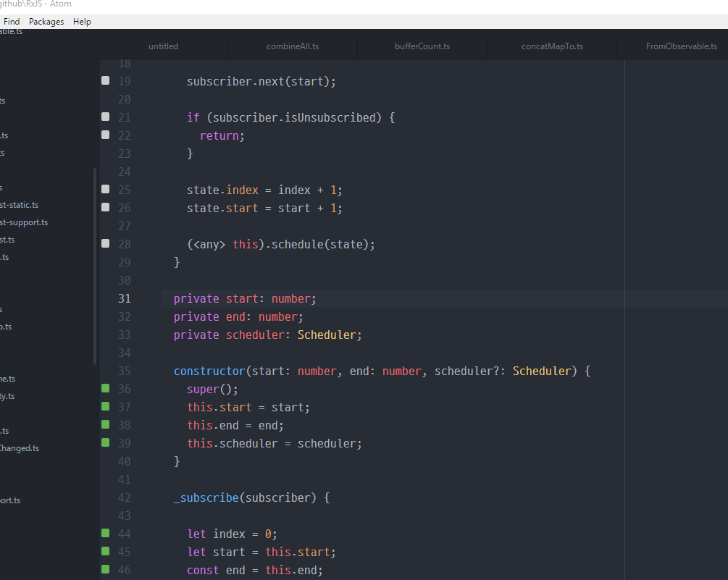Click 'const end = this.end;' line

[x=255, y=571]
